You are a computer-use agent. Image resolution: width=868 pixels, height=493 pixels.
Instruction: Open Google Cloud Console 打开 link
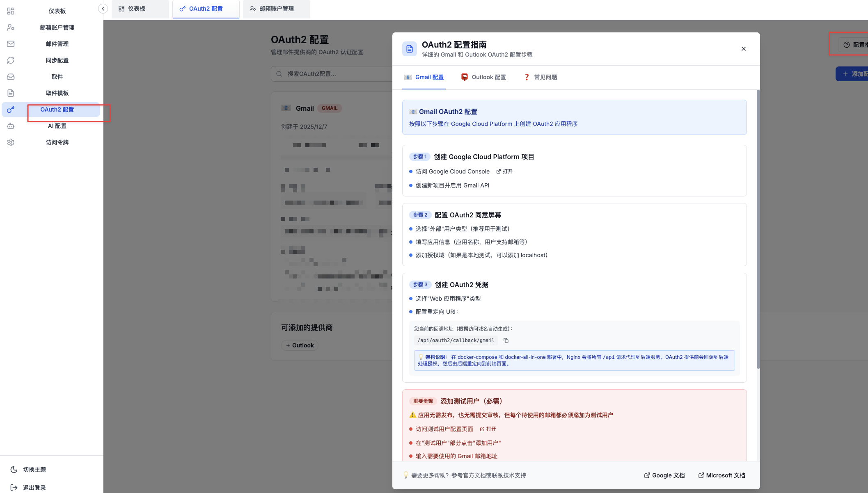504,171
